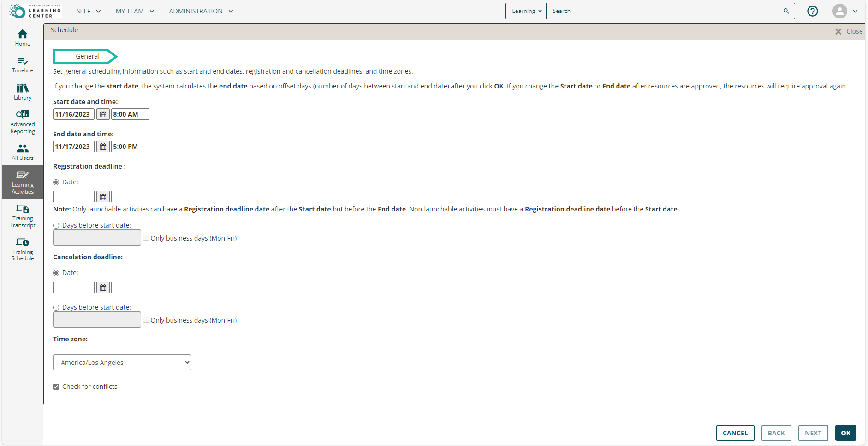Click the CANCEL button

(735, 433)
